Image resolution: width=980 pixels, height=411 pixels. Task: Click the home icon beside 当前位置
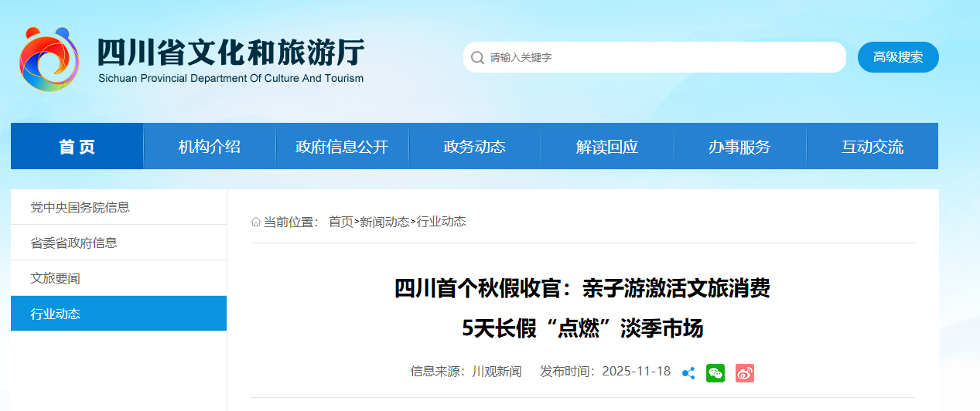(256, 222)
